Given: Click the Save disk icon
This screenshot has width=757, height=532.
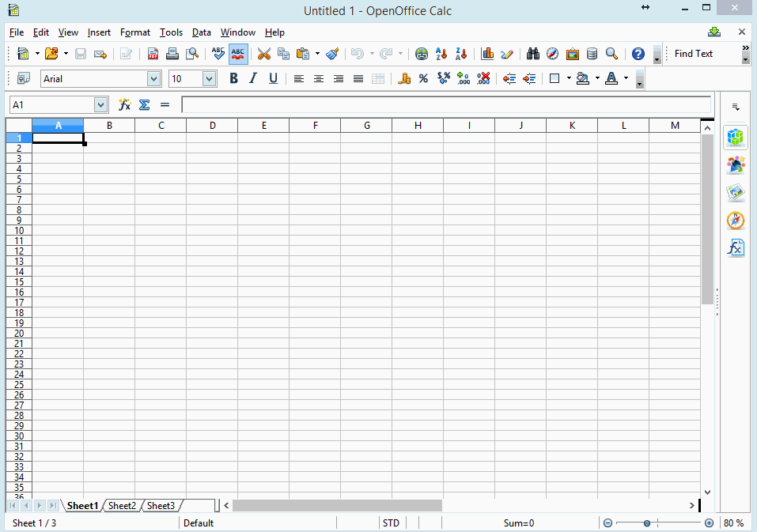Looking at the screenshot, I should pos(80,54).
